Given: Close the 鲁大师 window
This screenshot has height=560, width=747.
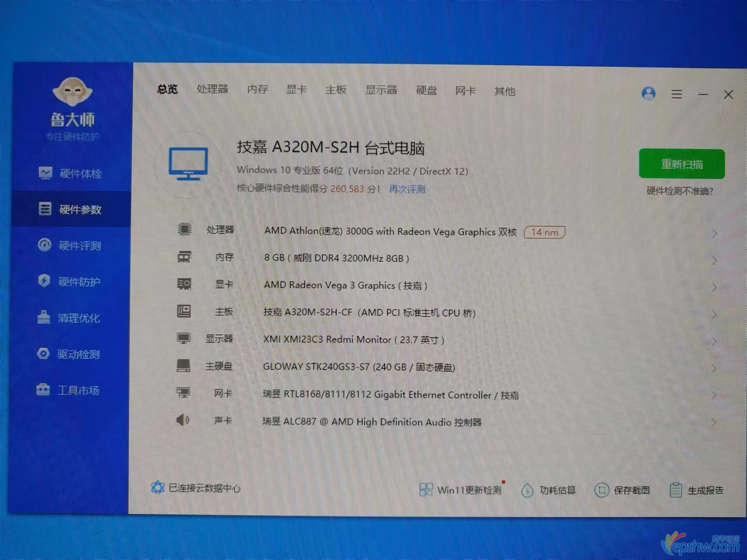Looking at the screenshot, I should tap(728, 94).
